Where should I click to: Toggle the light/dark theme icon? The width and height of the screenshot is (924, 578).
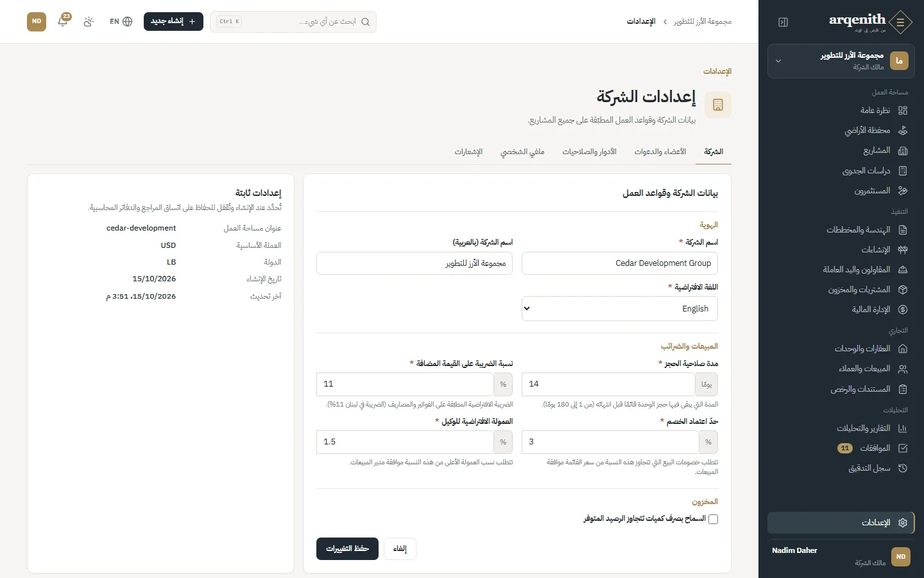tap(89, 21)
